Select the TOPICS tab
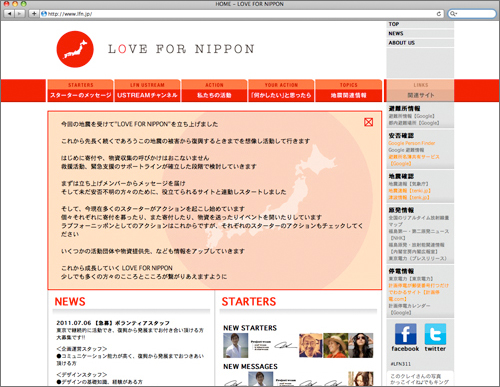Viewport: 500px width, 387px height. [348, 91]
